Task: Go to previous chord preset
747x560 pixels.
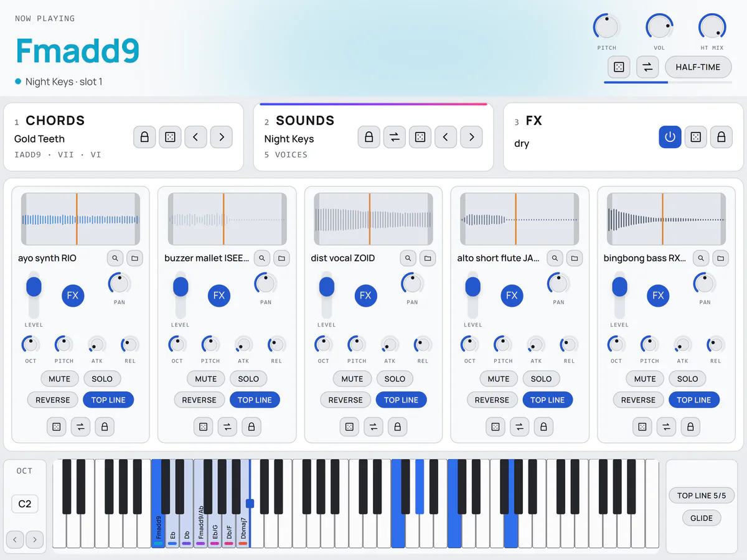Action: coord(195,137)
